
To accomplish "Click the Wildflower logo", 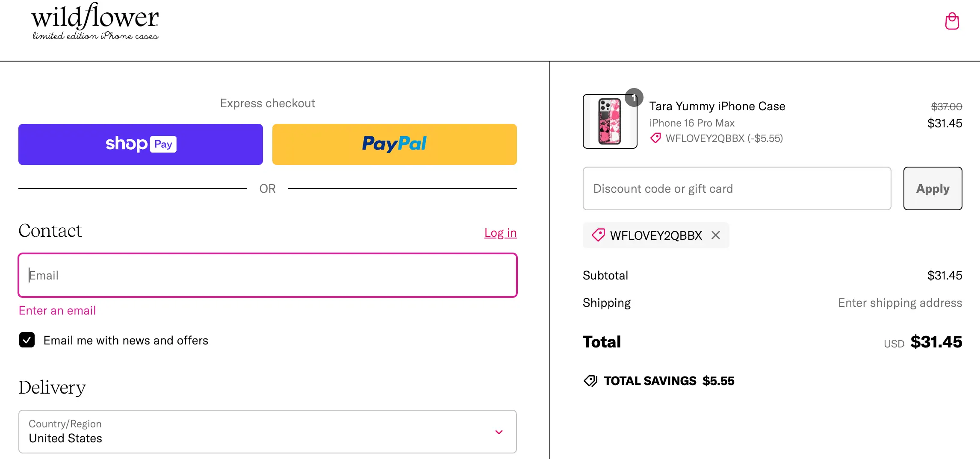I will coord(95,21).
